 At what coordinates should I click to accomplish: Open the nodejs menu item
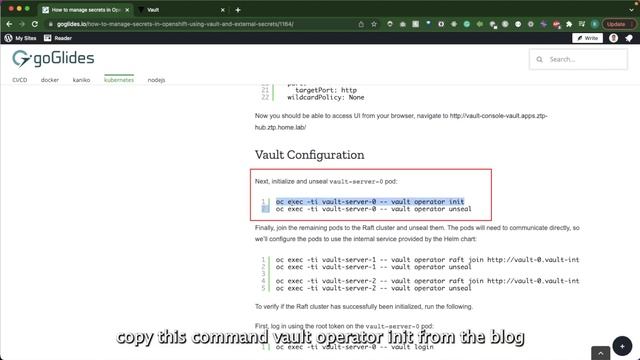click(x=156, y=80)
